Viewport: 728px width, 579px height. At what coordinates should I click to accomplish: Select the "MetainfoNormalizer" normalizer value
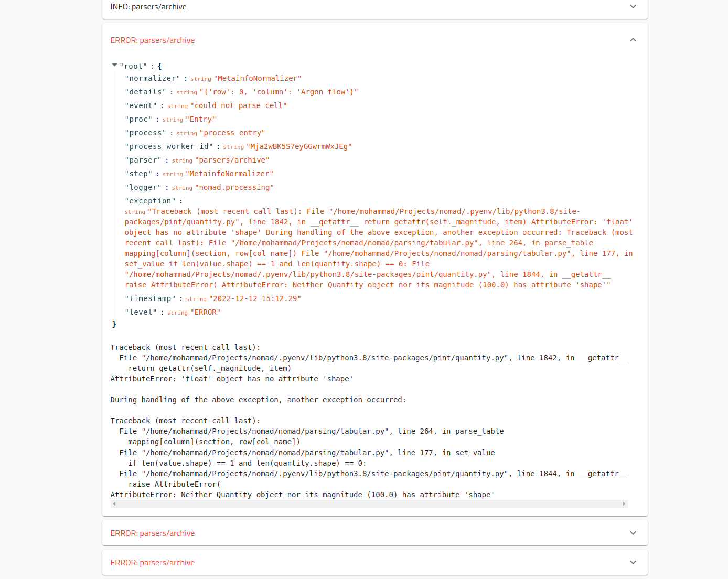[258, 78]
